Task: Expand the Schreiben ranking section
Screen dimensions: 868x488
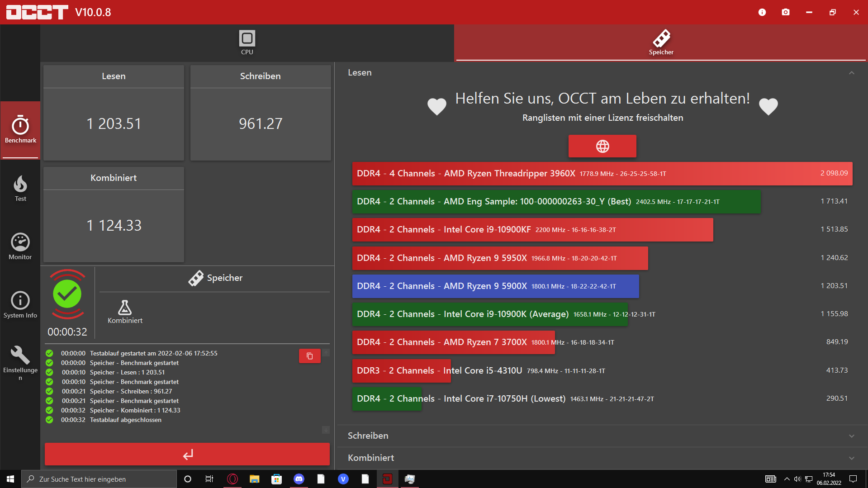Action: 602,436
